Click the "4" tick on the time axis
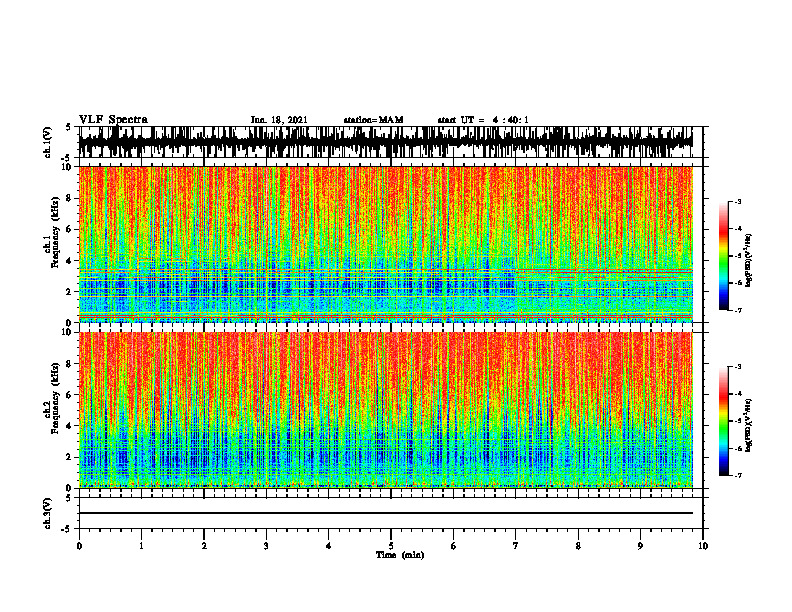792x612 pixels. (329, 546)
